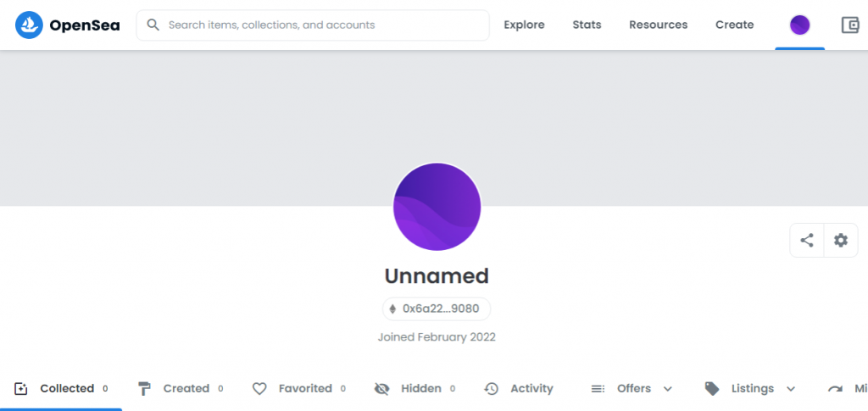Screen dimensions: 868x411
Task: Focus the search items and collections field
Action: [x=322, y=25]
